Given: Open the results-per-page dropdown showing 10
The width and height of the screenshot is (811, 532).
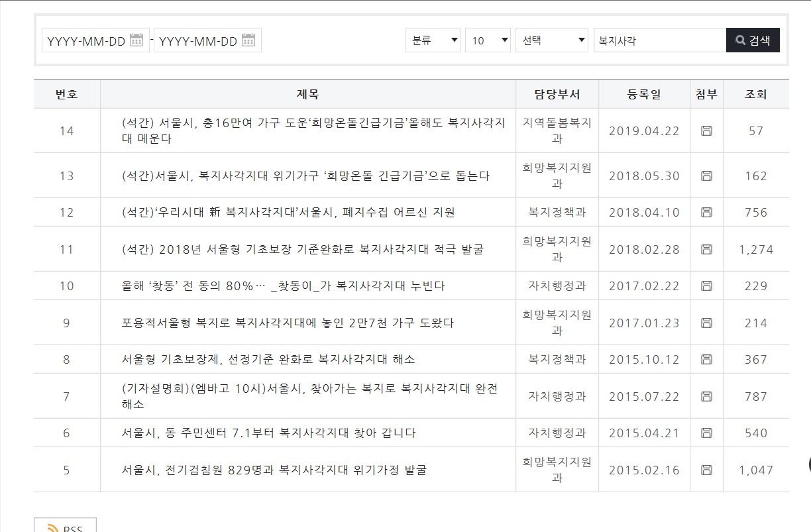Looking at the screenshot, I should [x=488, y=40].
